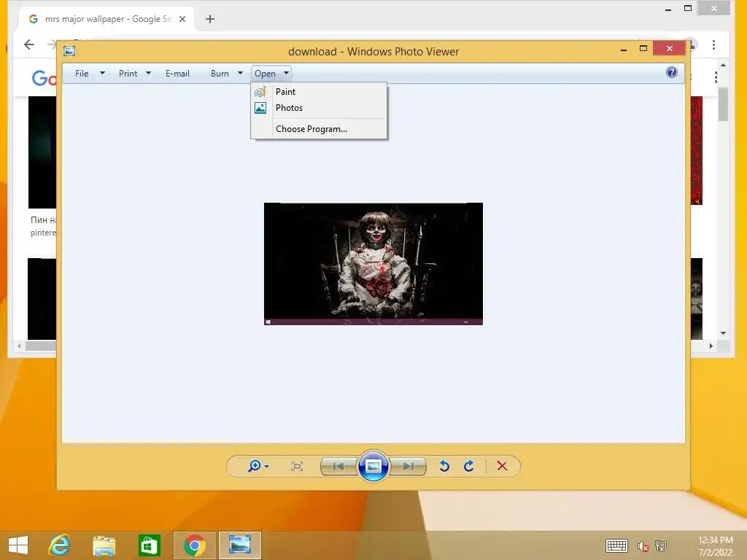Open the Print menu

coord(128,74)
